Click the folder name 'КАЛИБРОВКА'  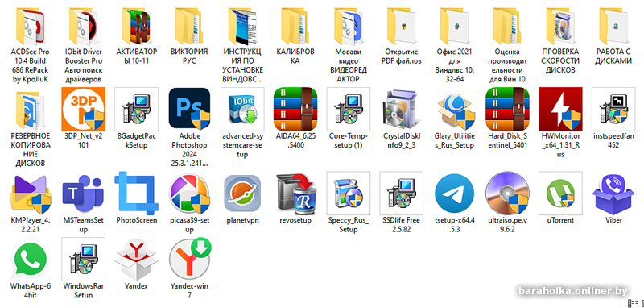coord(295,56)
